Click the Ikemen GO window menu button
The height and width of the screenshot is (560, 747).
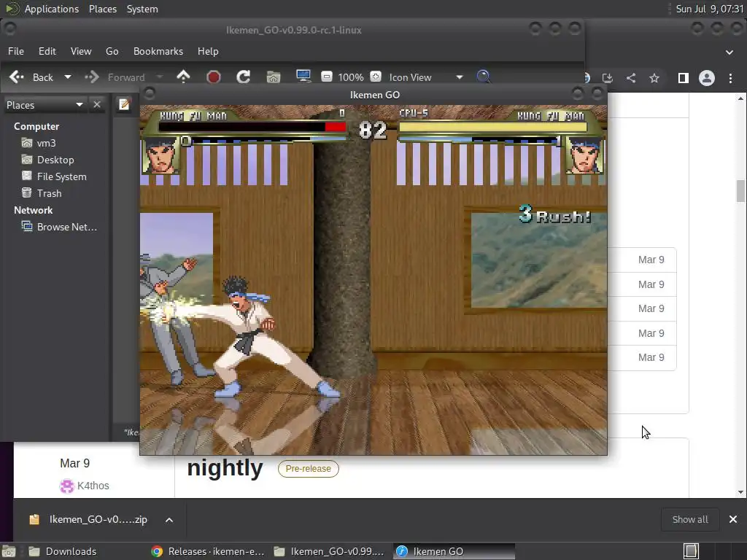tap(150, 94)
